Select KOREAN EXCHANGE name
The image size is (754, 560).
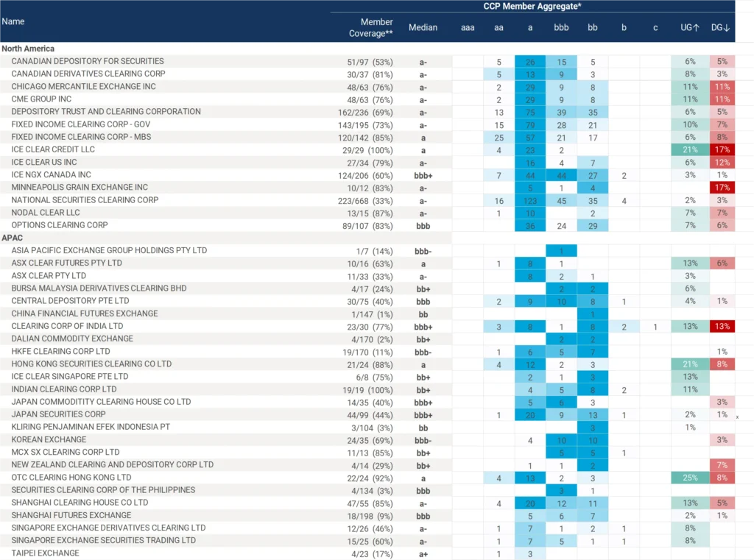[x=49, y=440]
